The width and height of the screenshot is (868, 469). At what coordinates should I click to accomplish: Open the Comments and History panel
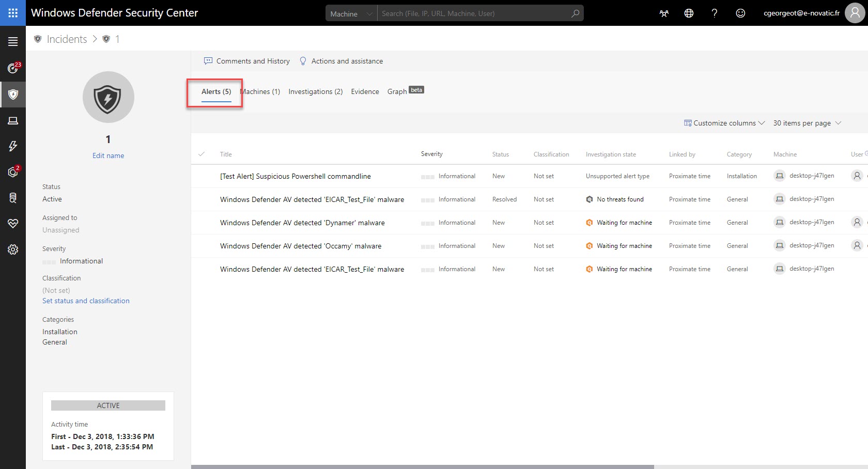tap(247, 61)
